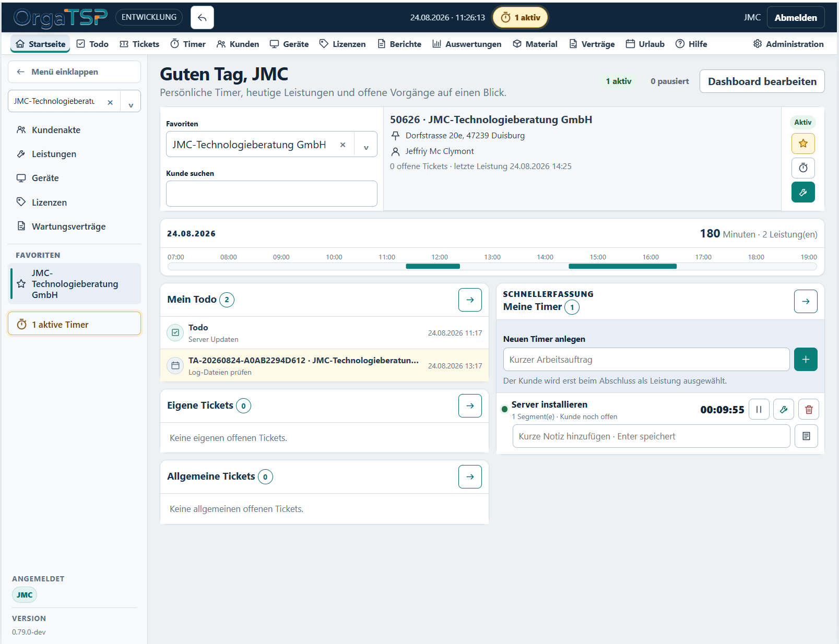The width and height of the screenshot is (839, 644).
Task: Open Leistungen in the sidebar
Action: tap(74, 154)
